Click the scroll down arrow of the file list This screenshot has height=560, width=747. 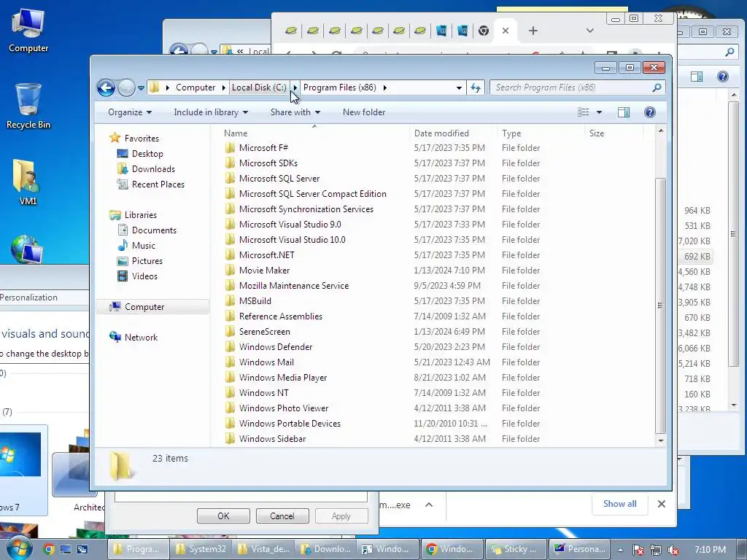(x=661, y=440)
